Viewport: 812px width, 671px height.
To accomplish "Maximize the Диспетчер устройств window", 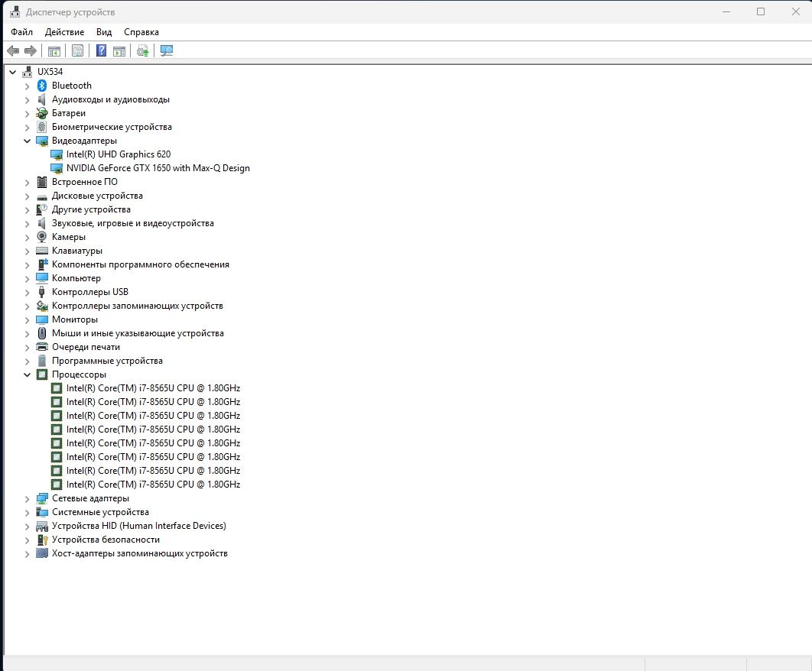I will pyautogui.click(x=761, y=11).
